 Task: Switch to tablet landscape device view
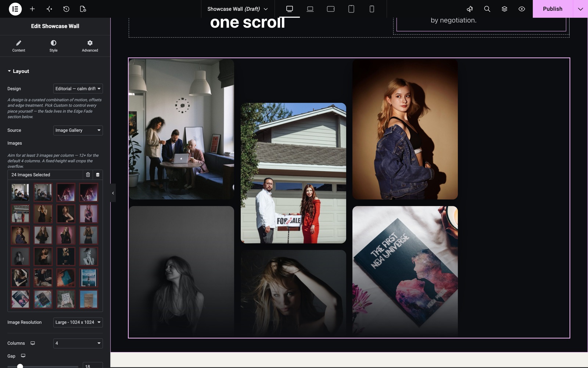tap(331, 9)
